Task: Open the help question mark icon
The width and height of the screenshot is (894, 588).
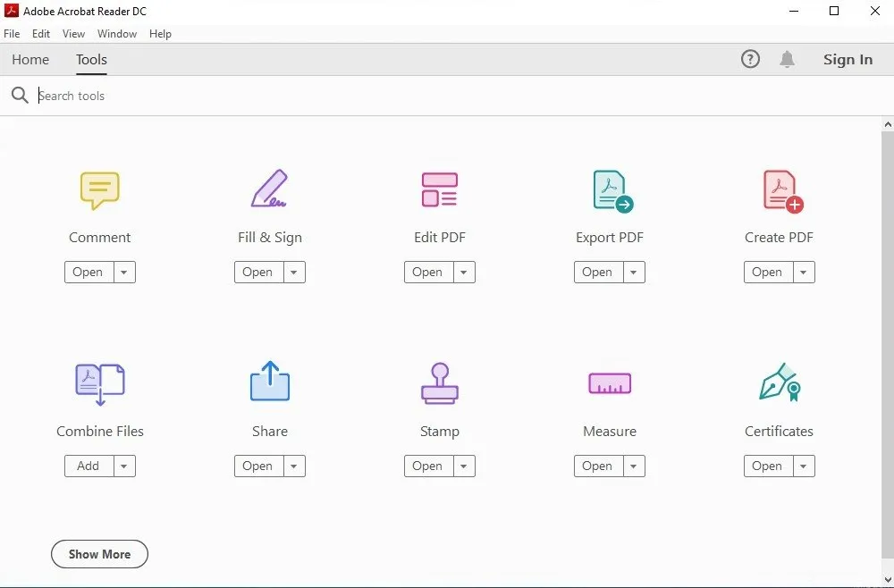Action: (x=750, y=59)
